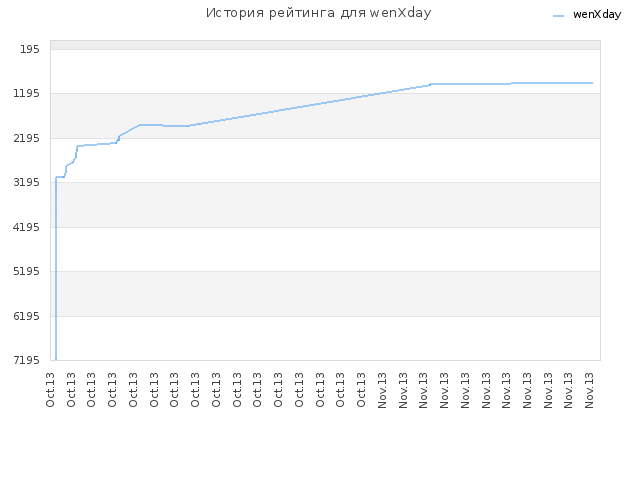Screen dimensions: 640x480
Task: Click the first Oct.13 x-axis label
Action: coord(50,390)
